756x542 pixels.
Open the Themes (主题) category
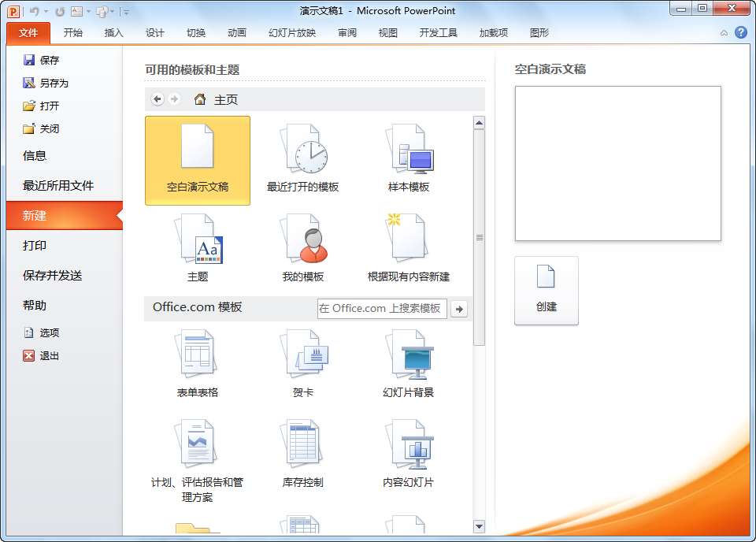pos(198,248)
